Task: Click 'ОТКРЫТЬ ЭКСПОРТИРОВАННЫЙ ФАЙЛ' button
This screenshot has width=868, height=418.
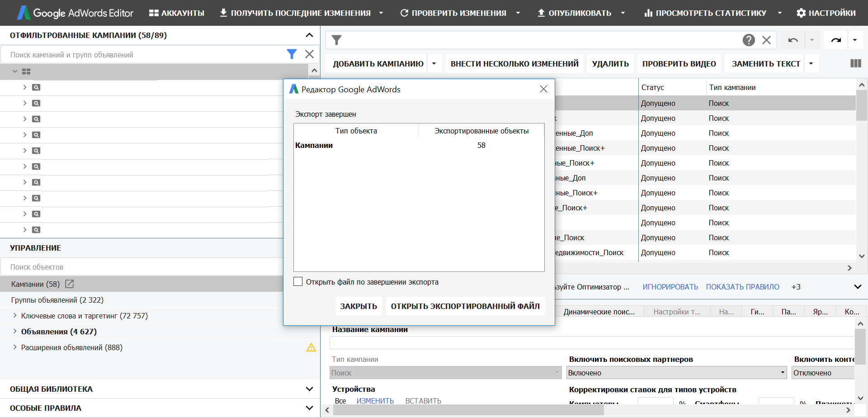Action: (465, 306)
